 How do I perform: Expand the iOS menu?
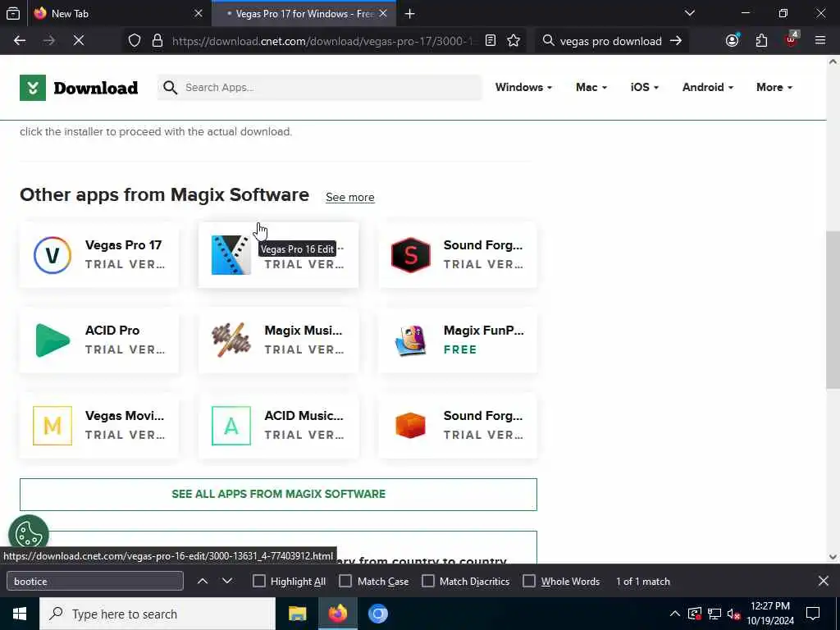[645, 87]
